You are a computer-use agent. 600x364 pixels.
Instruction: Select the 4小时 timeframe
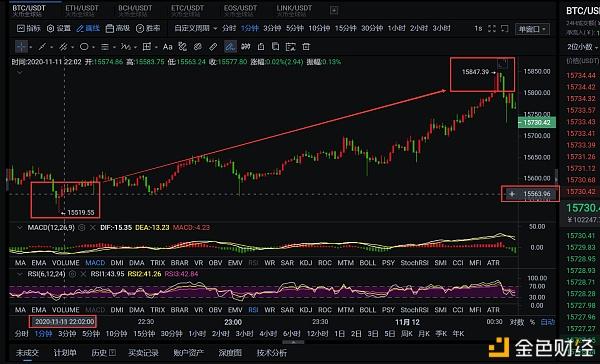pos(268,334)
